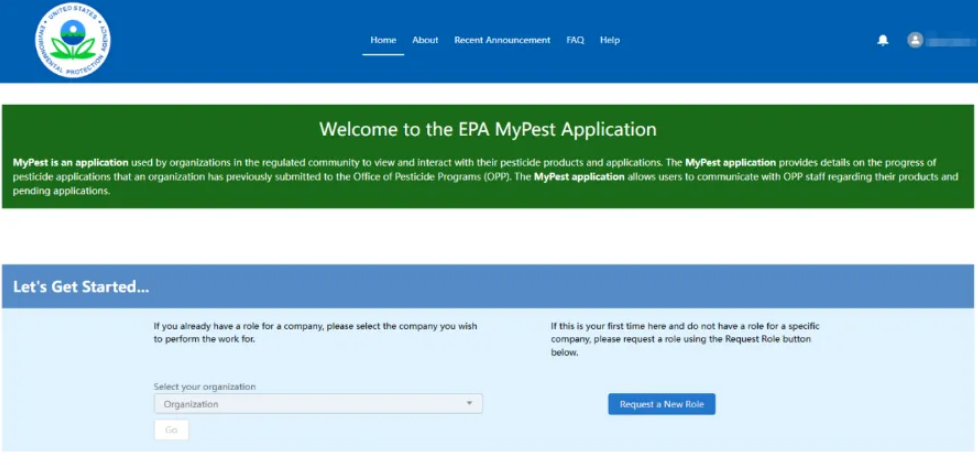Open the Organization combo box
978x458 pixels.
pos(310,404)
